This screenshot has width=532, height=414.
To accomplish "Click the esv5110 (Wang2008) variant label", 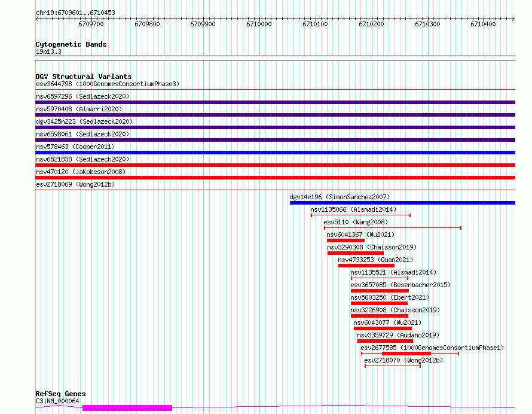I will click(356, 222).
